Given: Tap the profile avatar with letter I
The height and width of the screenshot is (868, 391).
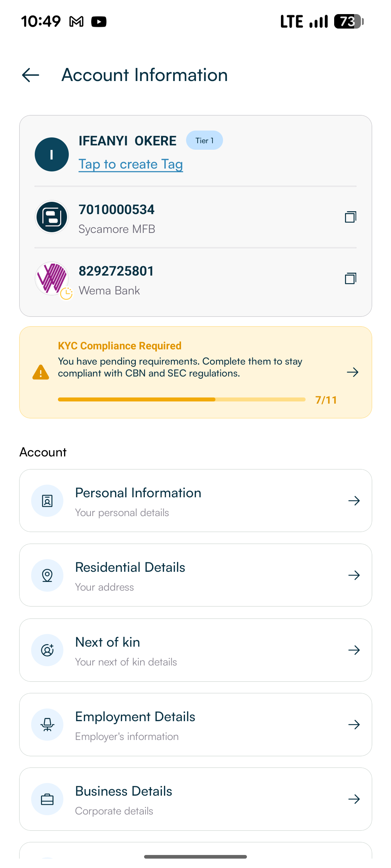Looking at the screenshot, I should point(52,154).
